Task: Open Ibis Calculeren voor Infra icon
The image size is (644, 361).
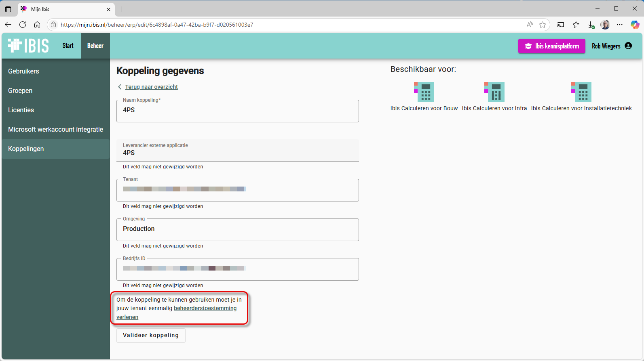Action: pyautogui.click(x=494, y=92)
